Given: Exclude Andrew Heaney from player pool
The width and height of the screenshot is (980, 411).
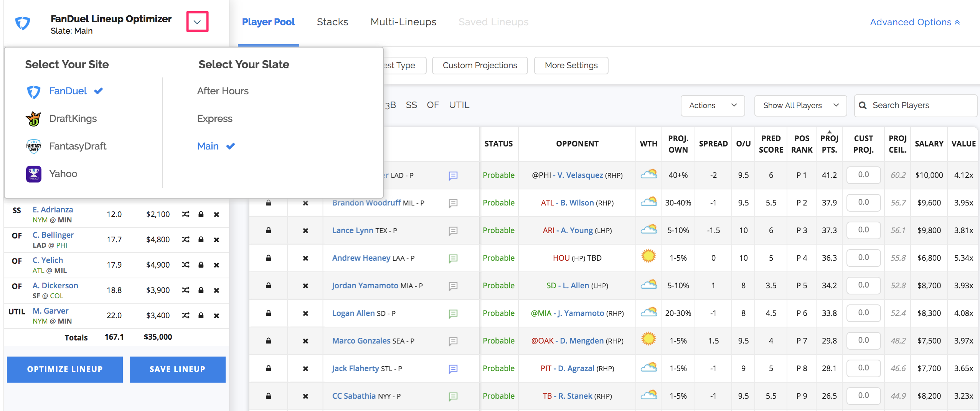Looking at the screenshot, I should point(305,258).
